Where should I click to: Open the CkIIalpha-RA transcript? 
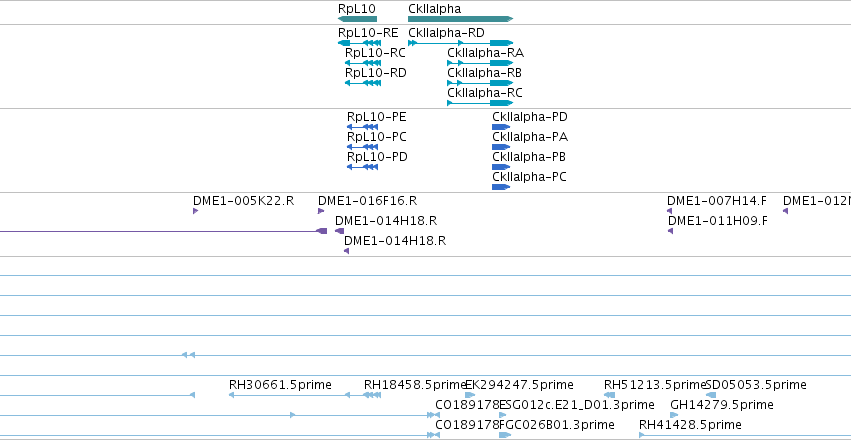(480, 63)
